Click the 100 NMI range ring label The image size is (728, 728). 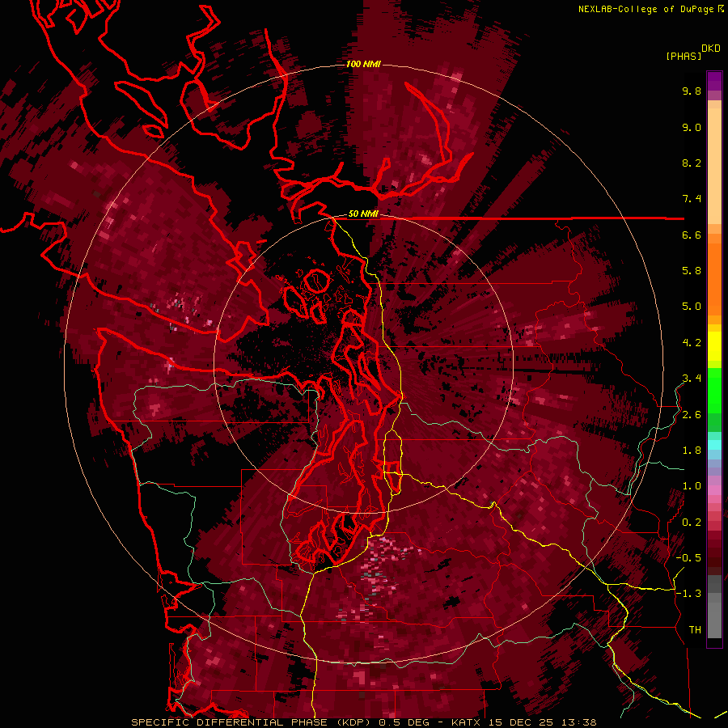[363, 64]
